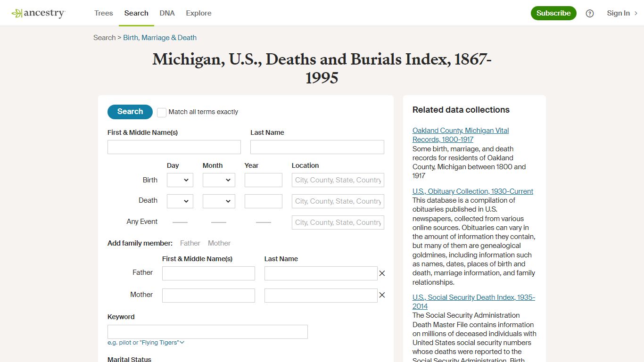
Task: Click Mother's Last Name field
Action: [x=321, y=296]
